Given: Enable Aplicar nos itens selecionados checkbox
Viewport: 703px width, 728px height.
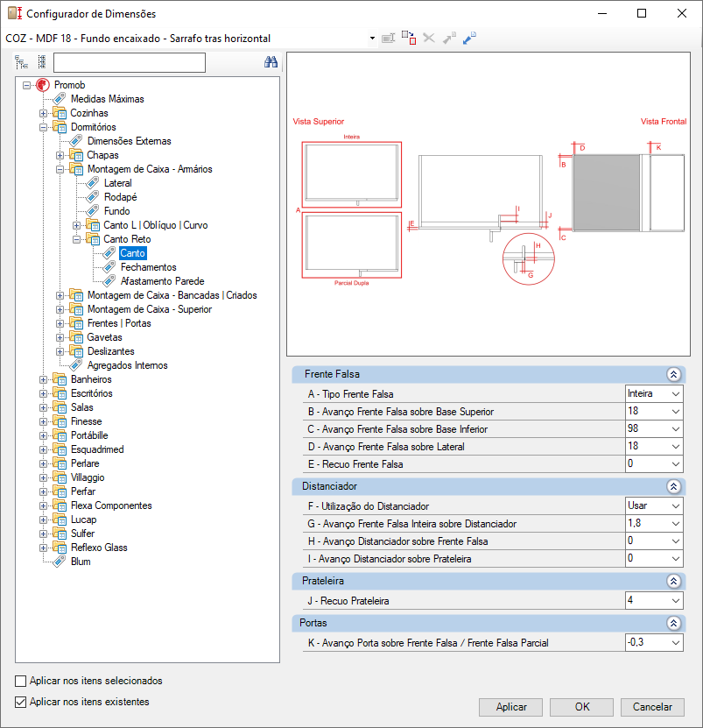Looking at the screenshot, I should click(x=21, y=681).
